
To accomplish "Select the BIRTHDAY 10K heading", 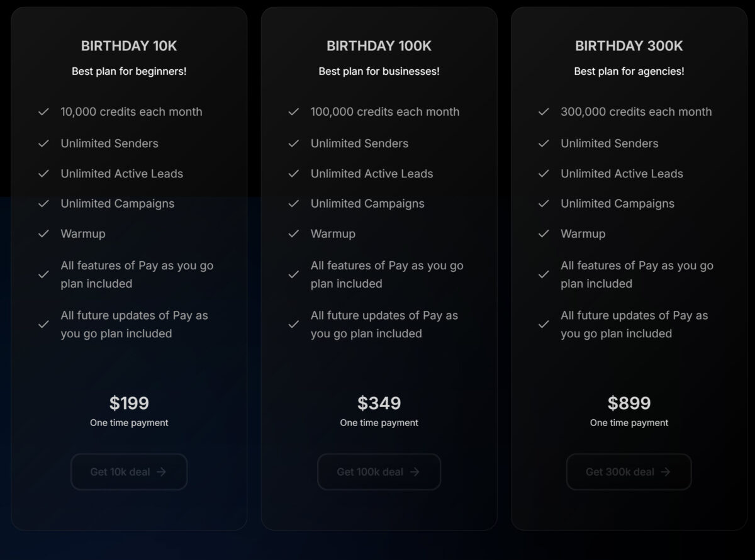I will [x=129, y=46].
